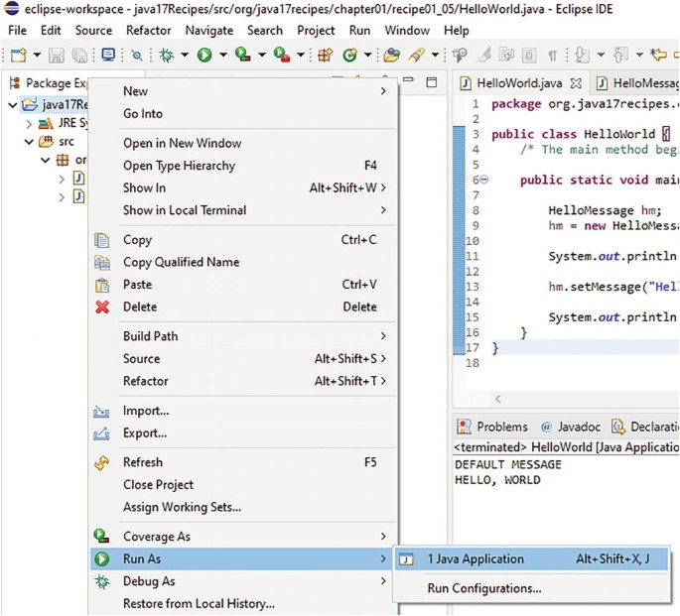The image size is (680, 616).
Task: Collapse the java17Recipes project tree node
Action: [12, 105]
